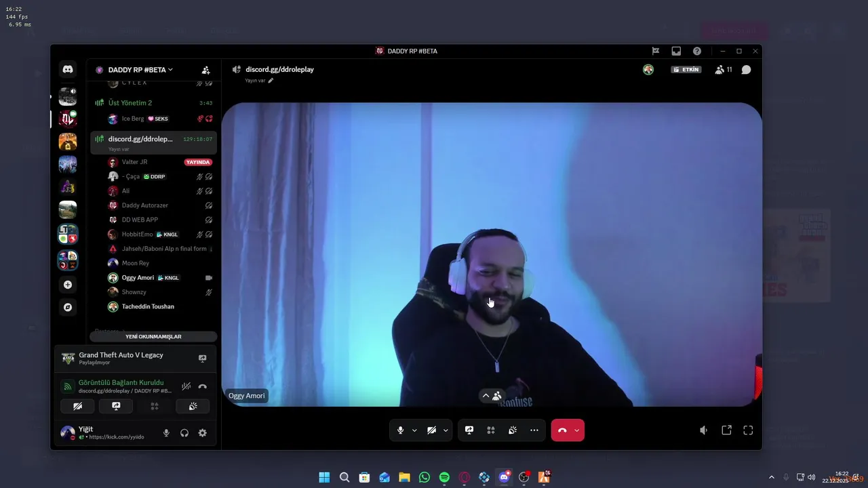This screenshot has width=868, height=488.
Task: Open Yiğit's user profile avatar
Action: click(x=67, y=432)
